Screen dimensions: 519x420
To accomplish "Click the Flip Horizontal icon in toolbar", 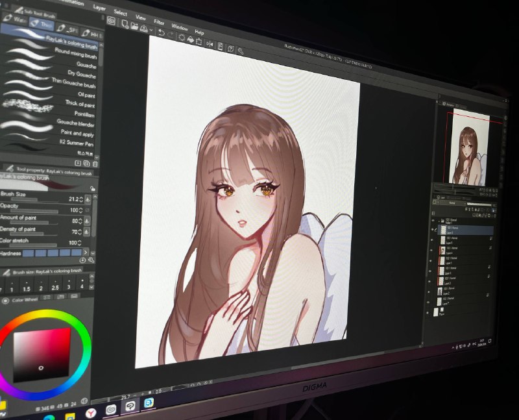I will [210, 43].
